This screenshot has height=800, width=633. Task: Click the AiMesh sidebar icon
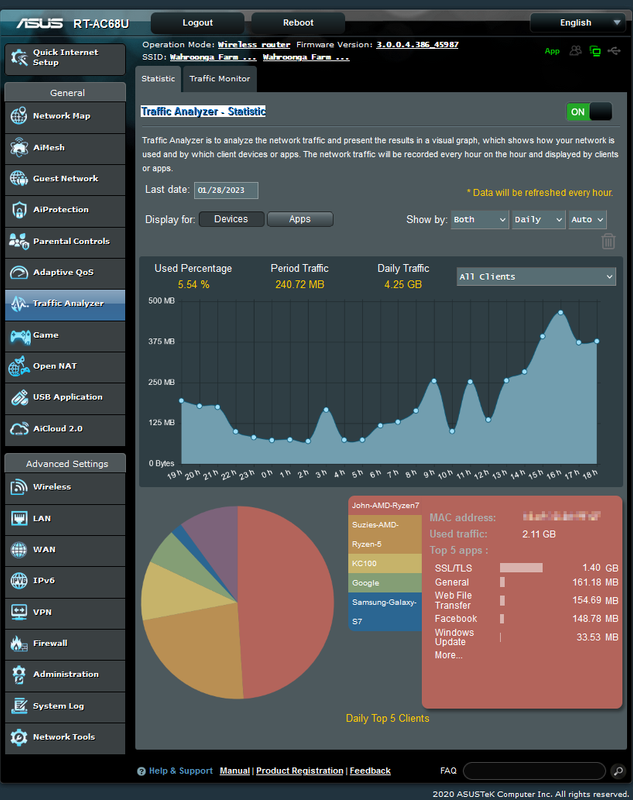(19, 147)
